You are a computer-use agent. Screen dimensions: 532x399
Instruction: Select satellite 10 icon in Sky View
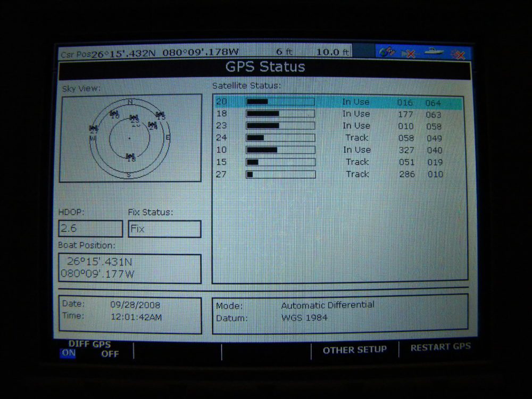pyautogui.click(x=114, y=114)
